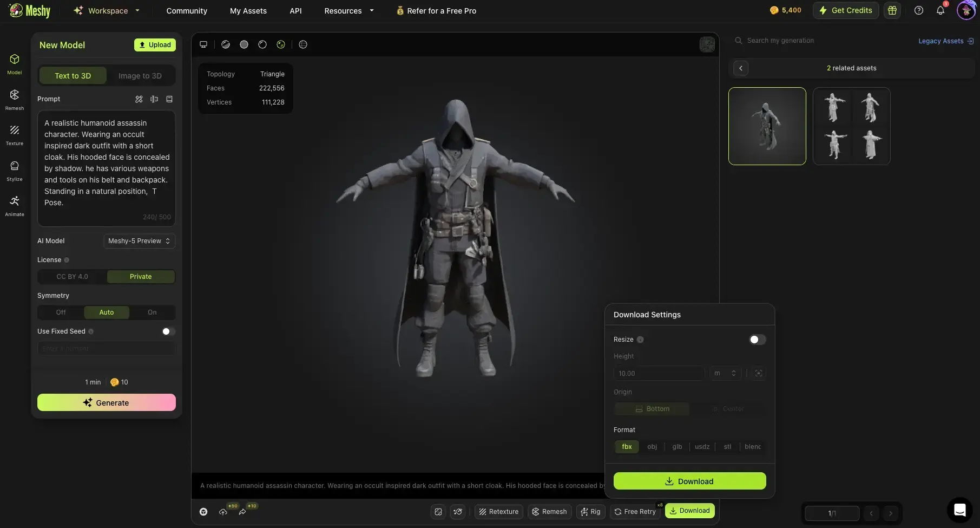Image resolution: width=980 pixels, height=528 pixels.
Task: Open the AI Model dropdown showing Meshy-5 Preview
Action: pyautogui.click(x=139, y=241)
